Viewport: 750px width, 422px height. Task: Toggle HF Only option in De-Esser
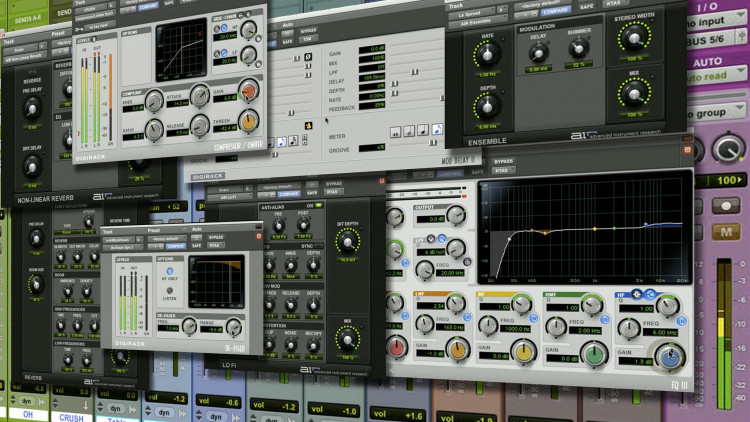169,271
